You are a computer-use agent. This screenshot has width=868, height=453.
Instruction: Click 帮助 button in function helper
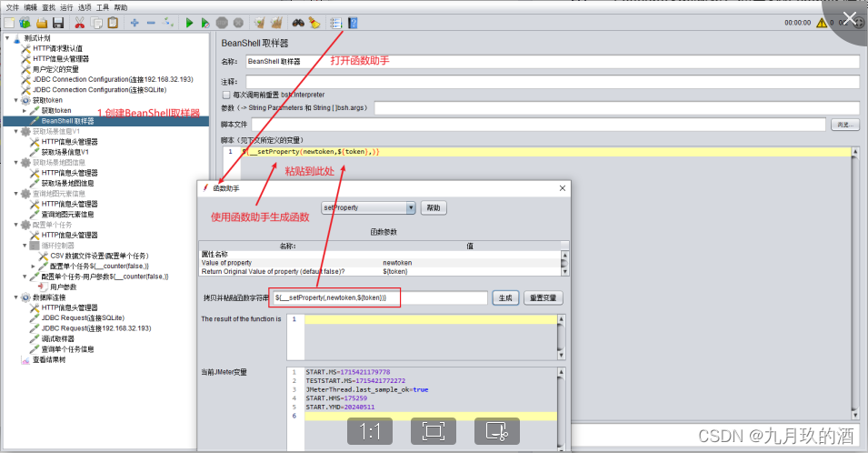(x=434, y=207)
